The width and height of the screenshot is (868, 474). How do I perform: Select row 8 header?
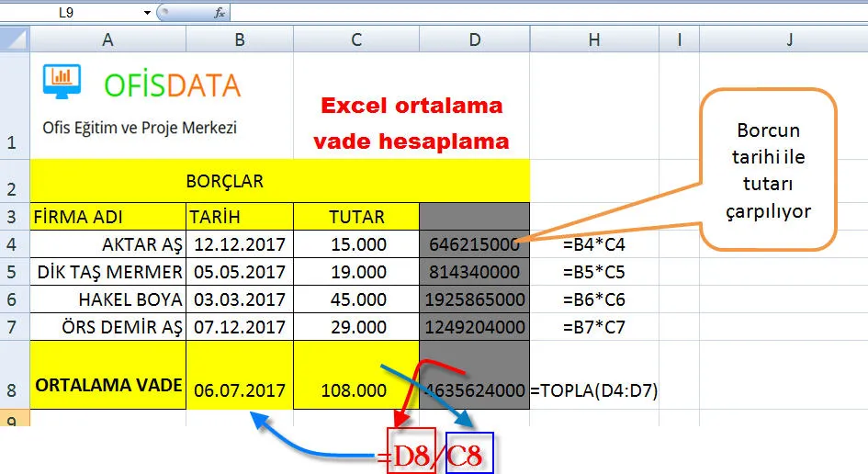click(15, 389)
